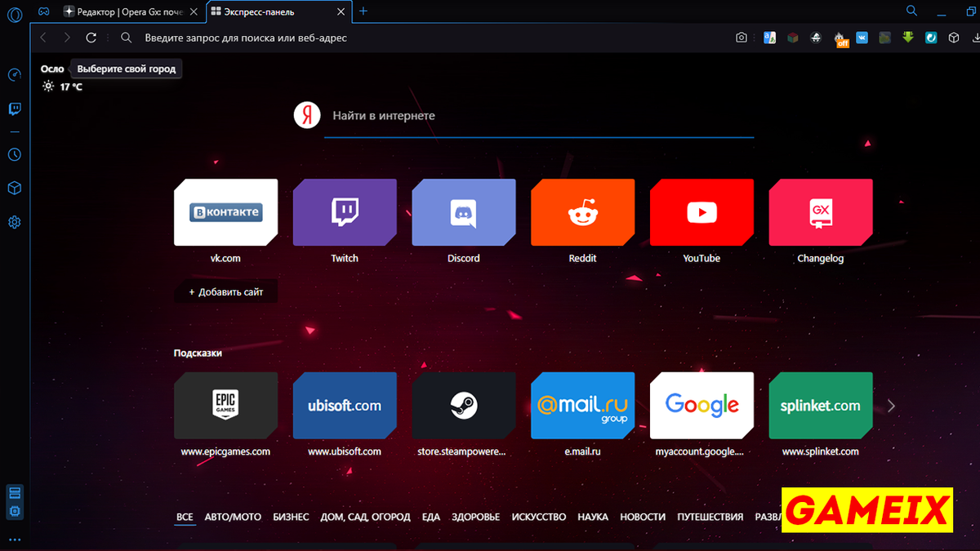Image resolution: width=980 pixels, height=551 pixels.
Task: Toggle the CPU limiter sidebar icon
Action: click(x=14, y=511)
